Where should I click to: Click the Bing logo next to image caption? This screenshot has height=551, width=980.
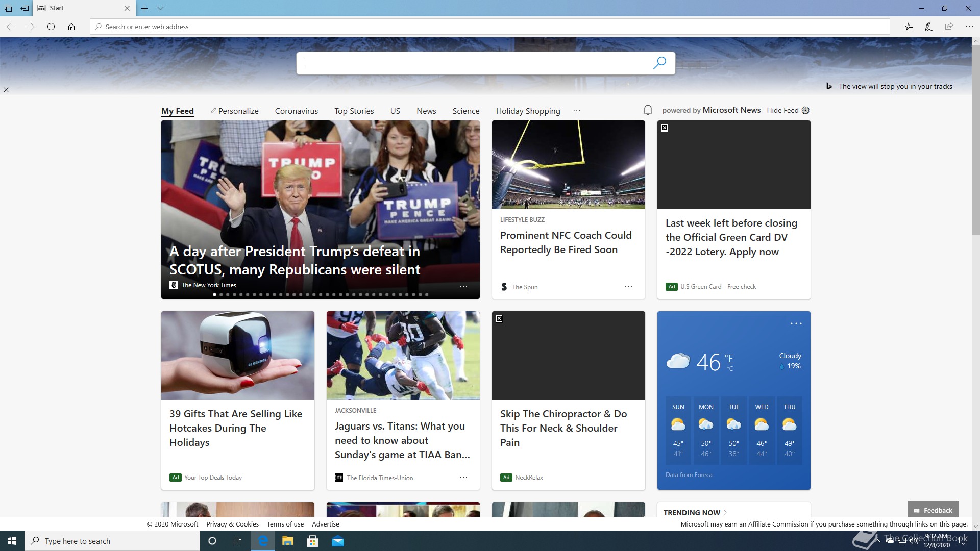829,86
